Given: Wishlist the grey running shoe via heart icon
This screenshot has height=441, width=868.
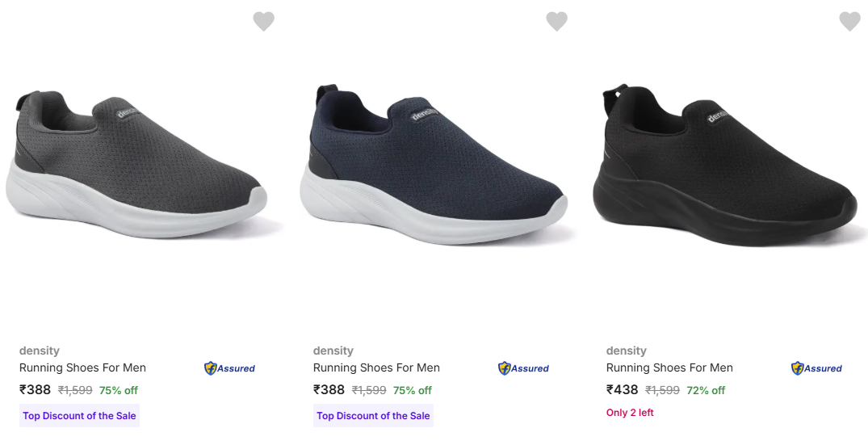Looking at the screenshot, I should point(263,22).
